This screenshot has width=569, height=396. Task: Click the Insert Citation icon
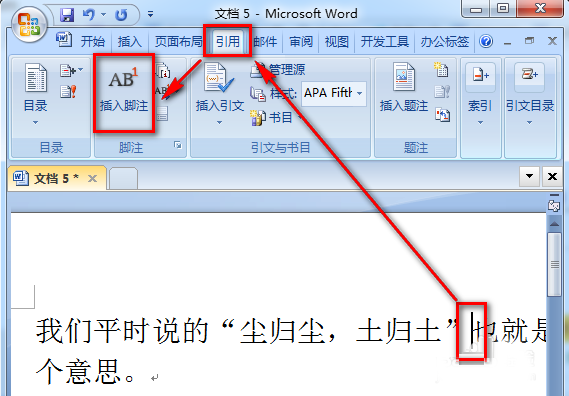(218, 78)
